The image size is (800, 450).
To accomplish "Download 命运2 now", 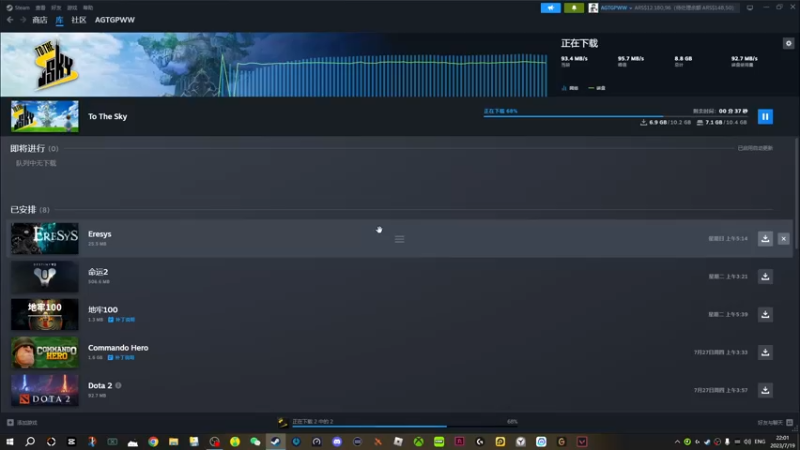I will click(x=765, y=276).
